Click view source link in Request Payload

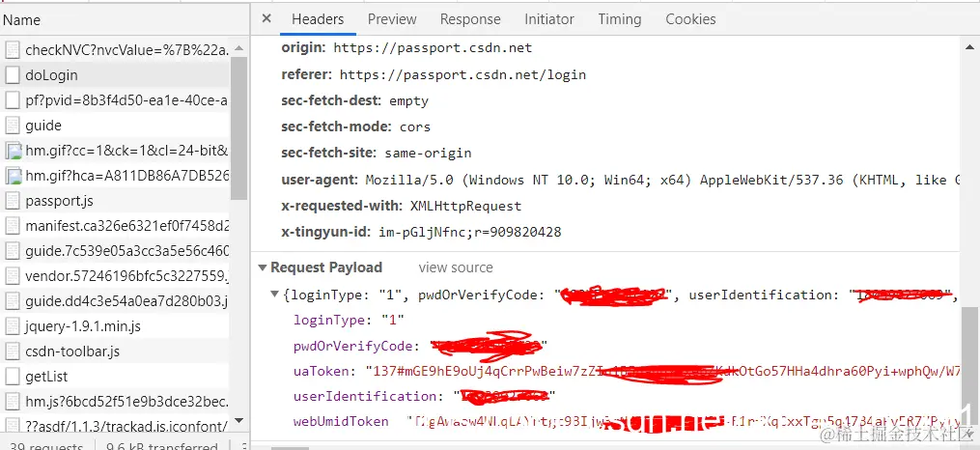[456, 267]
